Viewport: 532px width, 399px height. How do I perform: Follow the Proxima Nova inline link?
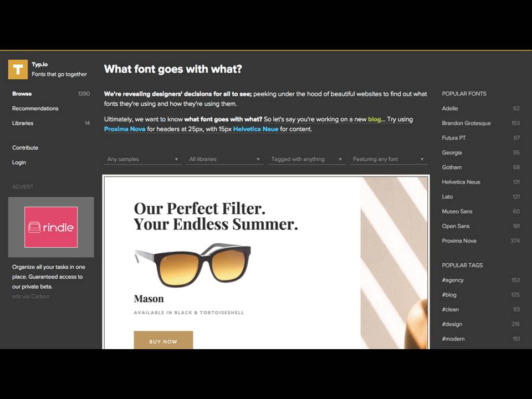pos(125,129)
